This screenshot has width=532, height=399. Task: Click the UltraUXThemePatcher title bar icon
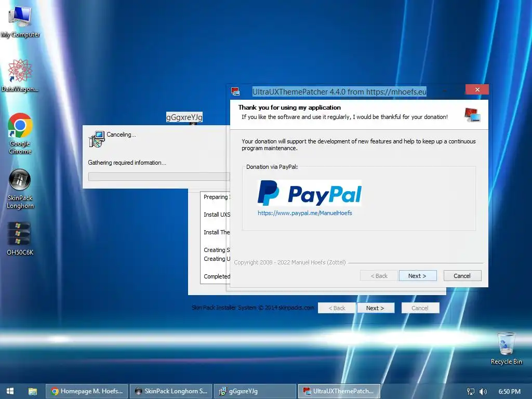click(235, 91)
